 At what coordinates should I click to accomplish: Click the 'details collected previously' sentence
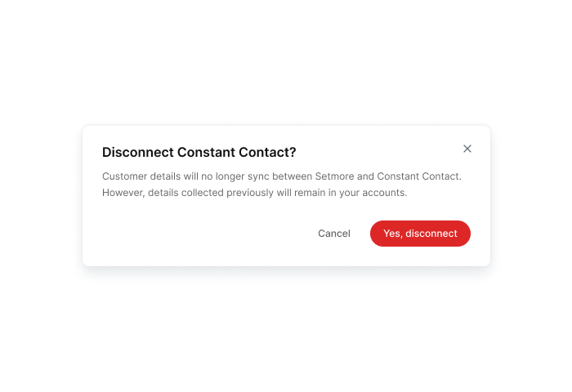click(x=255, y=193)
